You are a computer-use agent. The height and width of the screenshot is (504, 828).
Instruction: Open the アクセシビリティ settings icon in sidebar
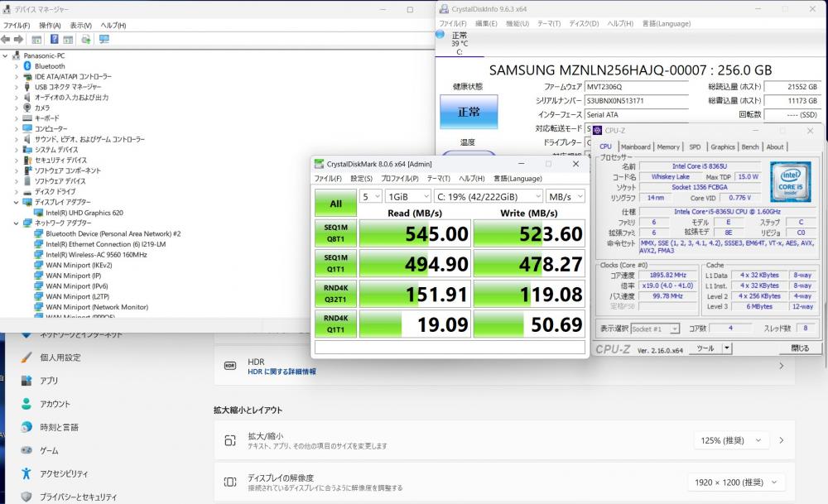pyautogui.click(x=26, y=473)
